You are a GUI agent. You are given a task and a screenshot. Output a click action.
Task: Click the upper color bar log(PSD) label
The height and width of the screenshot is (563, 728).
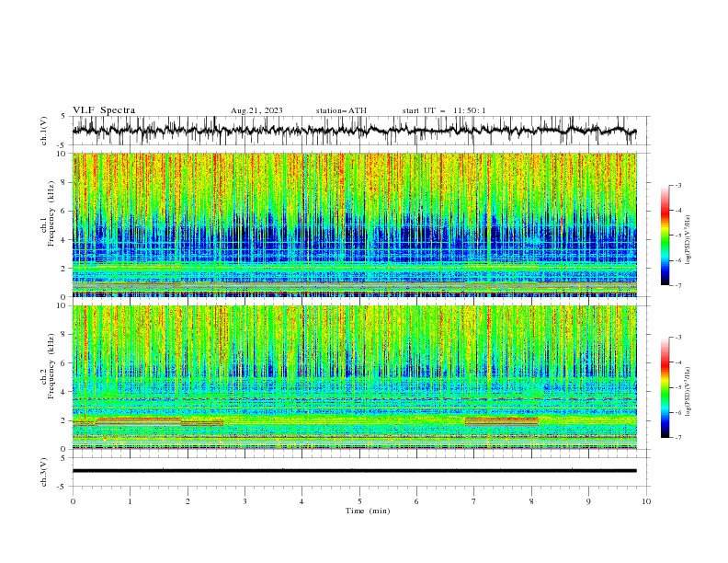688,240
